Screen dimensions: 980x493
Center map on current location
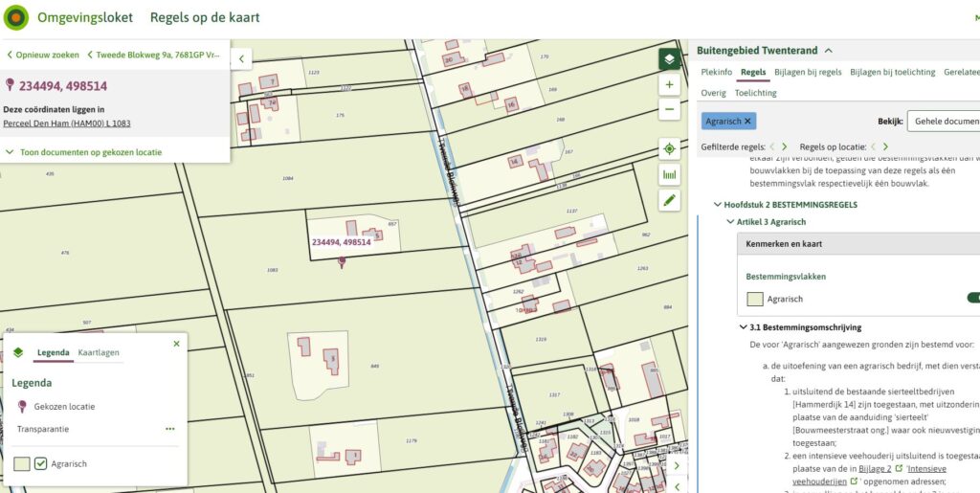(669, 149)
